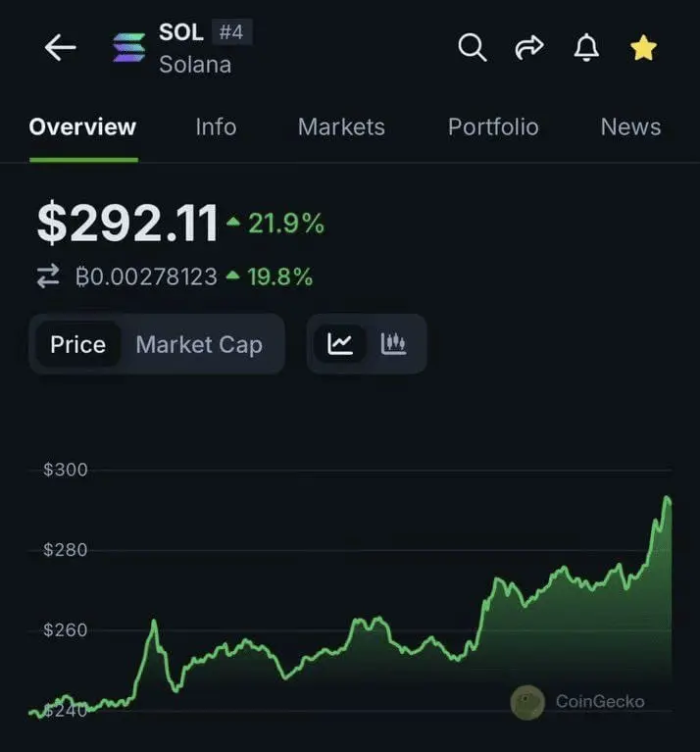This screenshot has width=700, height=752.
Task: Open the Portfolio tab
Action: [493, 126]
